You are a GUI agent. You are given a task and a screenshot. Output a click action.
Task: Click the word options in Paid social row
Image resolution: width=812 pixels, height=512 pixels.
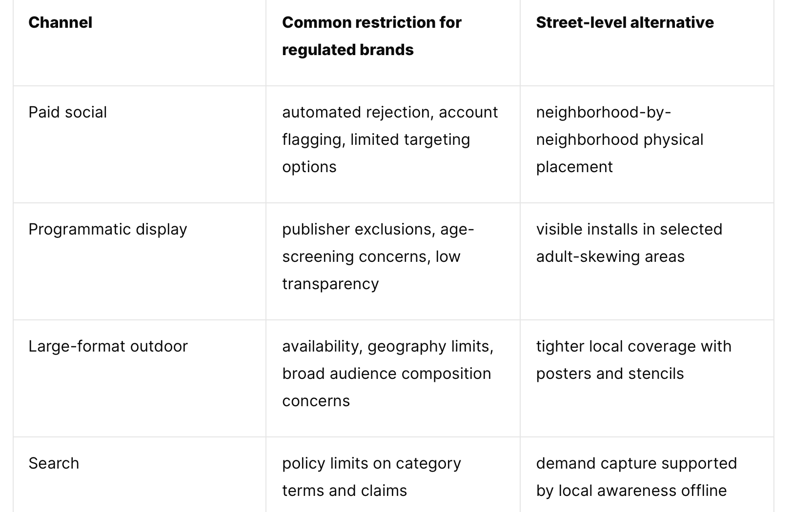(309, 167)
